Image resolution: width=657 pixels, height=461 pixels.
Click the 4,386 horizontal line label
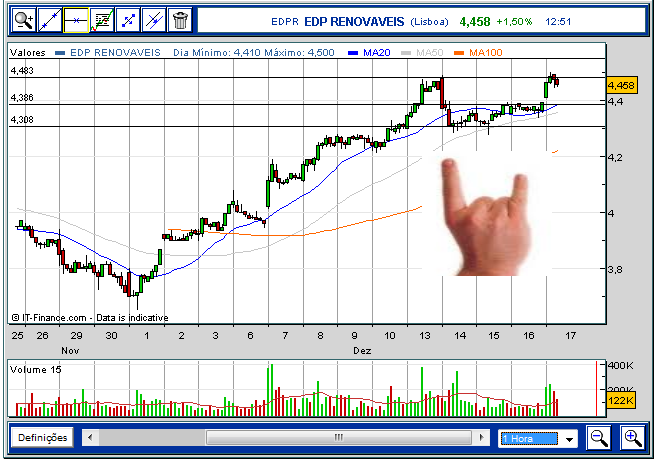22,98
